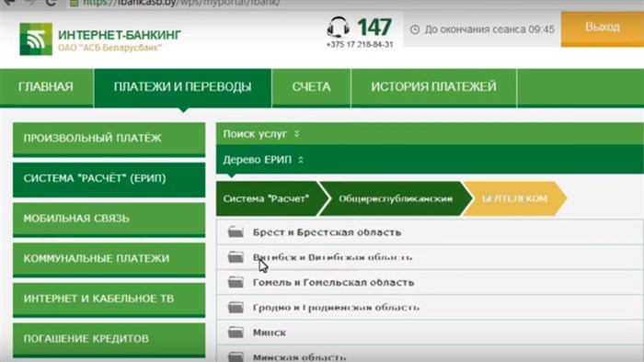Click the Belarusbank green logo icon
This screenshot has height=362, width=644.
36,39
